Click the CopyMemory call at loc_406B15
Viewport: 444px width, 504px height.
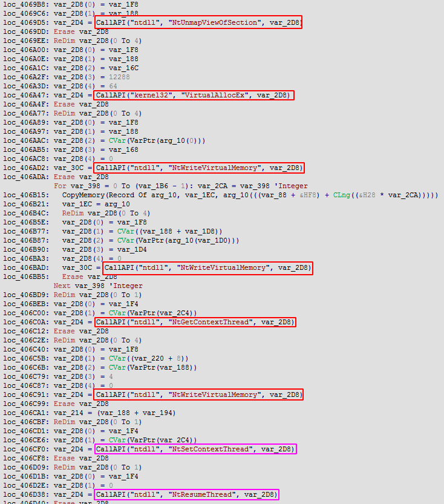250,195
